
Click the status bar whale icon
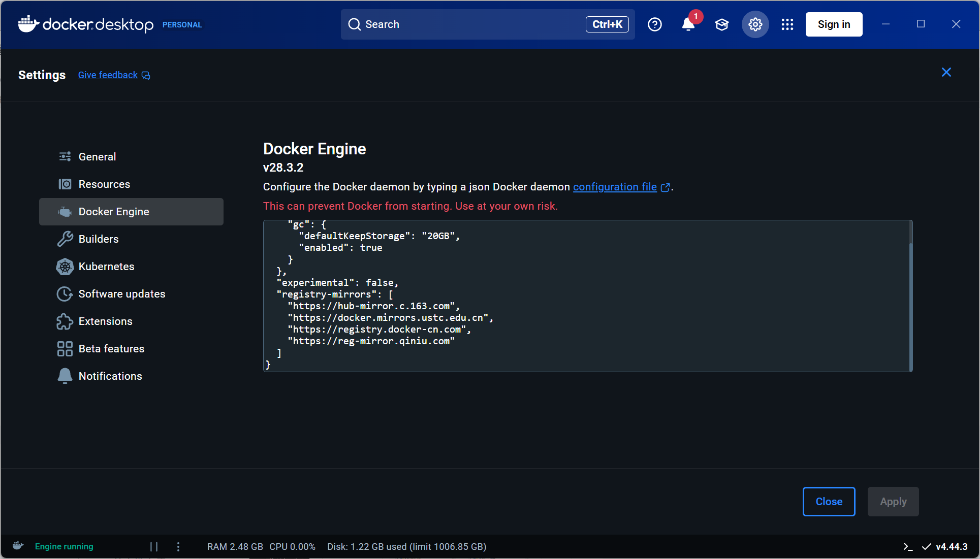18,546
